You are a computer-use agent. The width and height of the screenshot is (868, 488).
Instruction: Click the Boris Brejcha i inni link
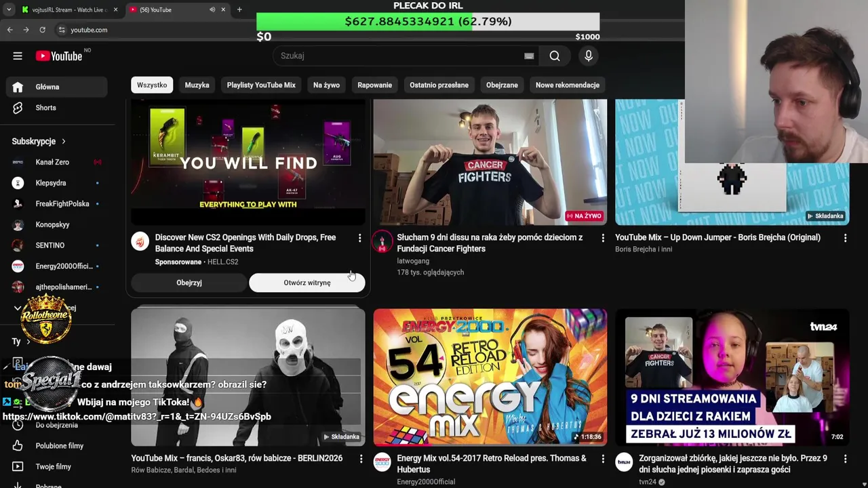644,249
